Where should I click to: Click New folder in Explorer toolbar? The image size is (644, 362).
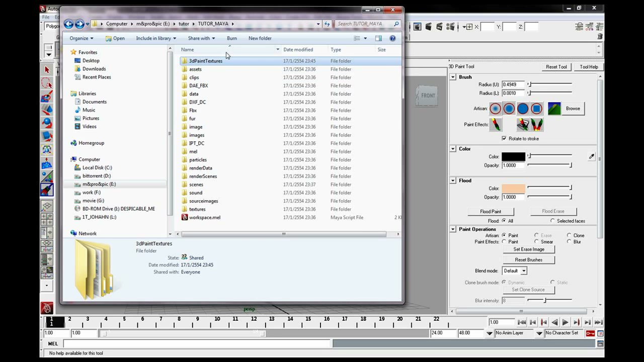click(260, 38)
